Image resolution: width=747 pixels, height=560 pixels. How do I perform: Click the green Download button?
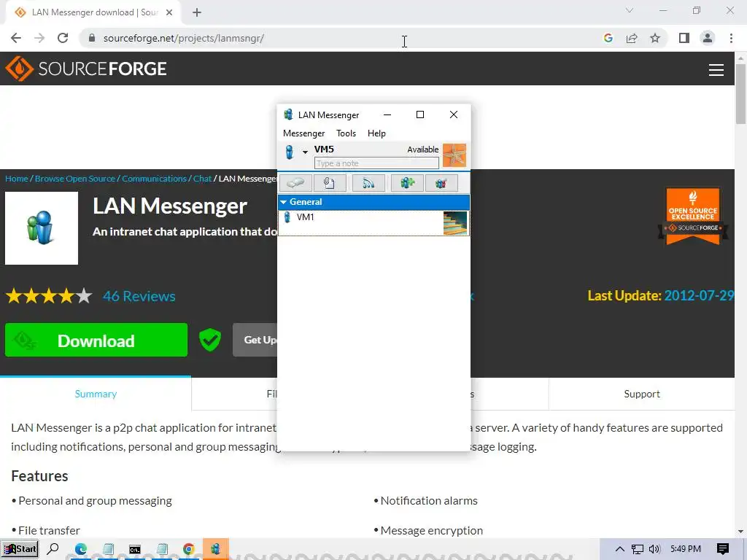click(96, 340)
